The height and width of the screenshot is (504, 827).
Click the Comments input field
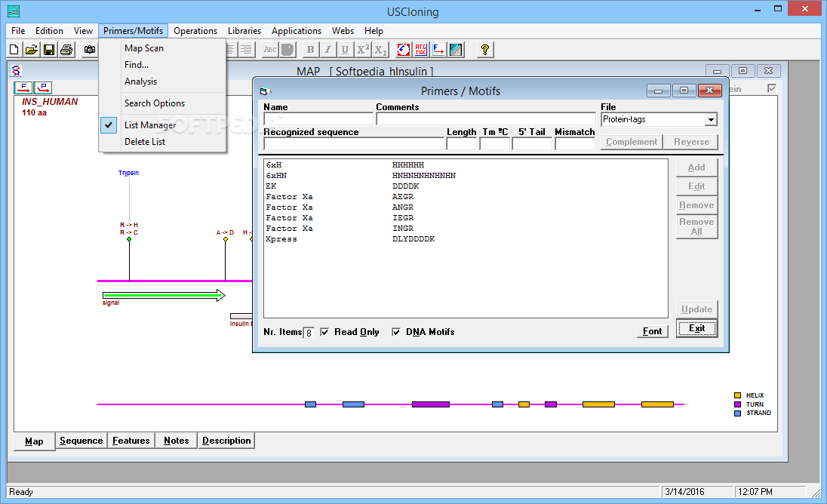pyautogui.click(x=486, y=119)
